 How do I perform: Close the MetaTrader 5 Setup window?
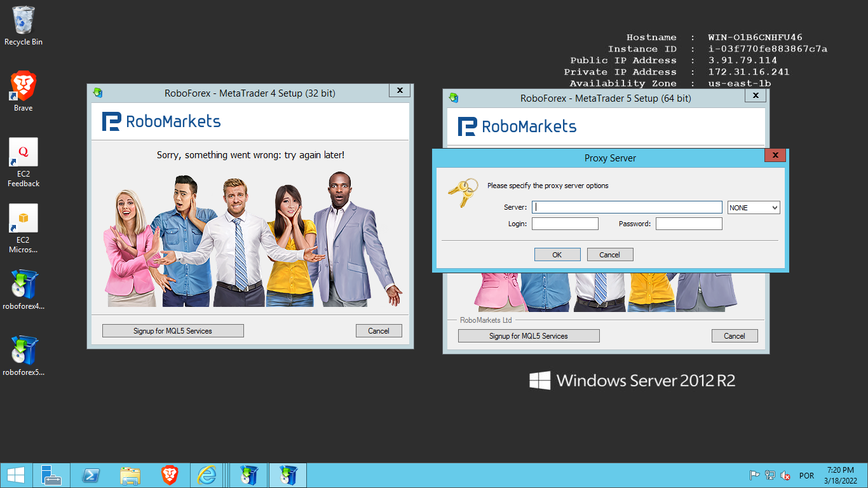coord(756,96)
